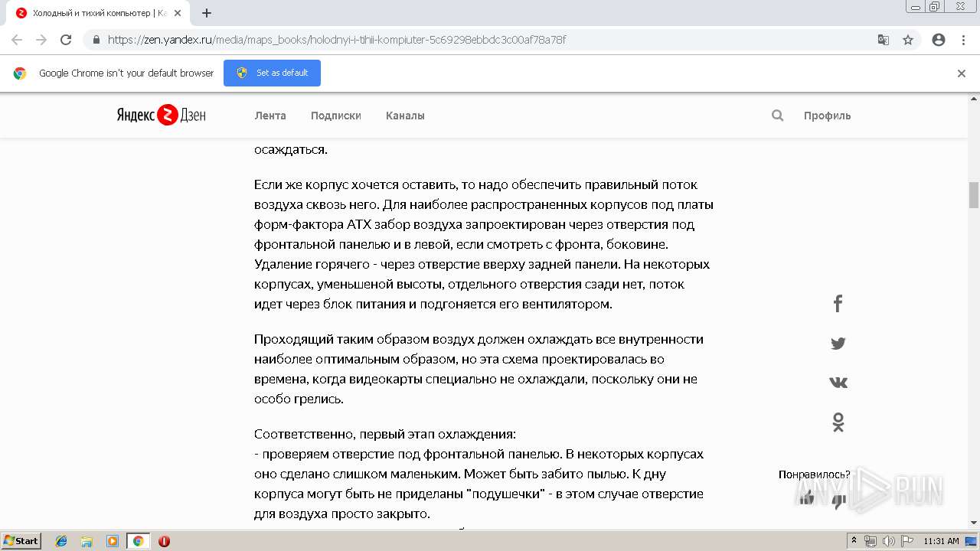Open the translate page icon
This screenshot has width=980, height=551.
(x=884, y=40)
